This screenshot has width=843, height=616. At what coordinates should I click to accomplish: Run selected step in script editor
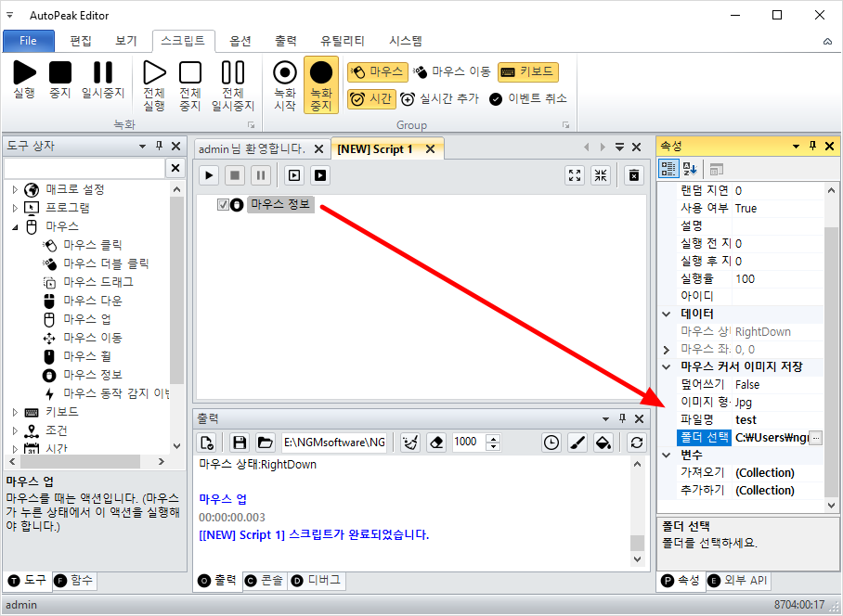coord(294,175)
